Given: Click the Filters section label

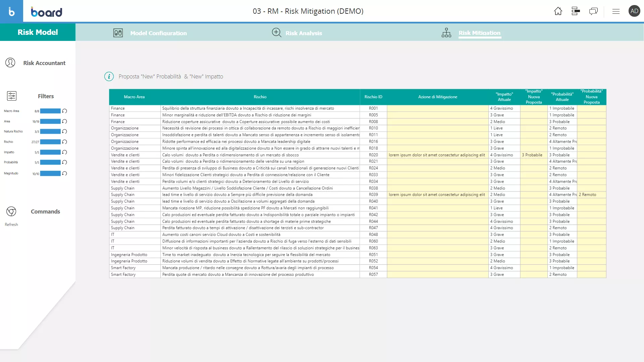Looking at the screenshot, I should point(46,96).
